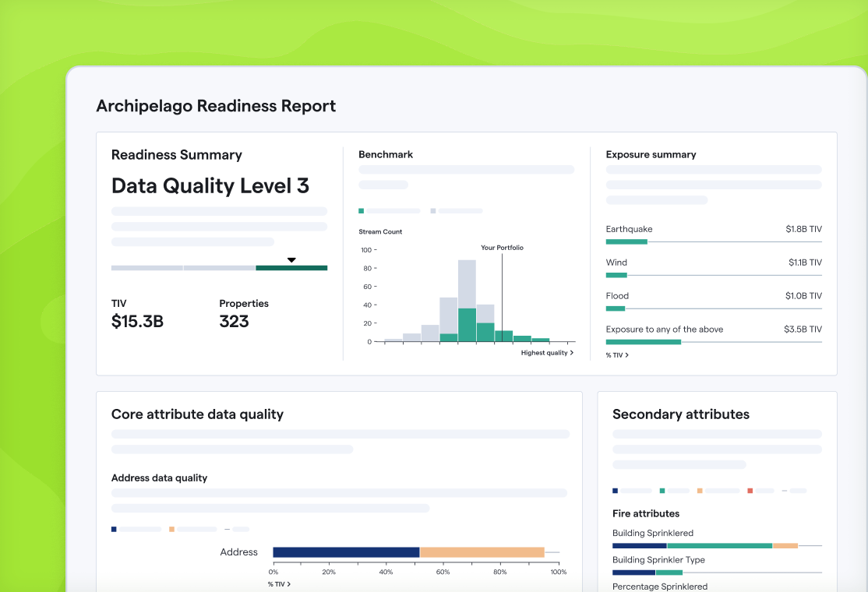Click the orange segment of the Address bar

click(482, 552)
